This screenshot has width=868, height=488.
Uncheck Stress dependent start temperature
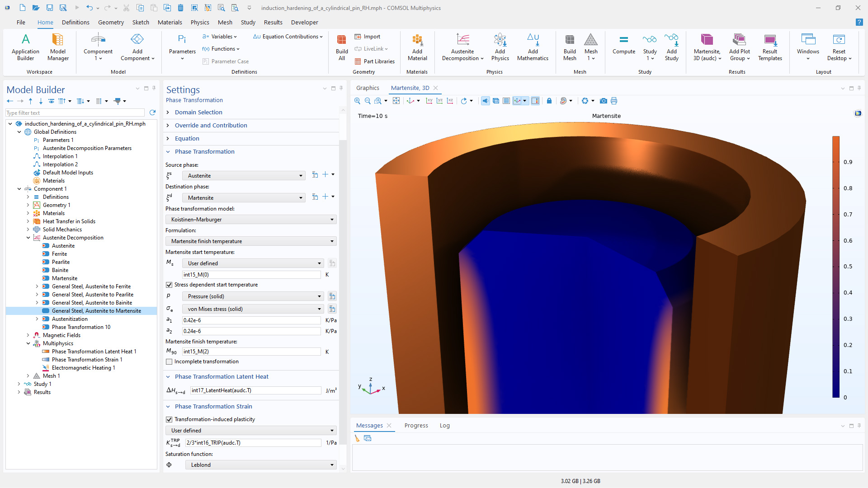[x=169, y=285]
